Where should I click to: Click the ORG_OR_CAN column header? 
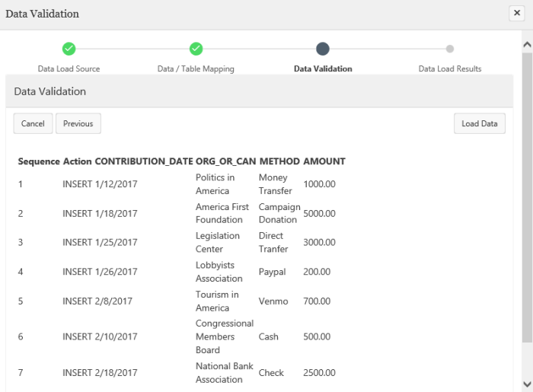tap(226, 161)
